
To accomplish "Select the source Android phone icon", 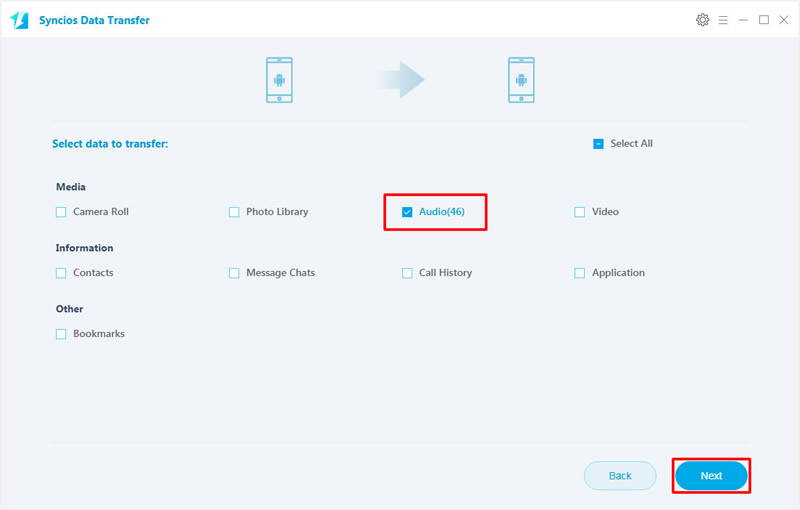I will click(x=279, y=80).
